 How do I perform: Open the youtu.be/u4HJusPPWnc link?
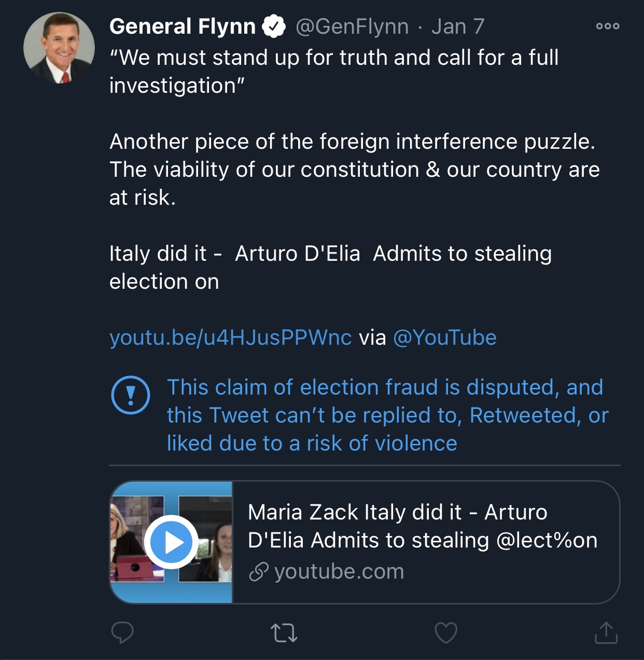[231, 338]
